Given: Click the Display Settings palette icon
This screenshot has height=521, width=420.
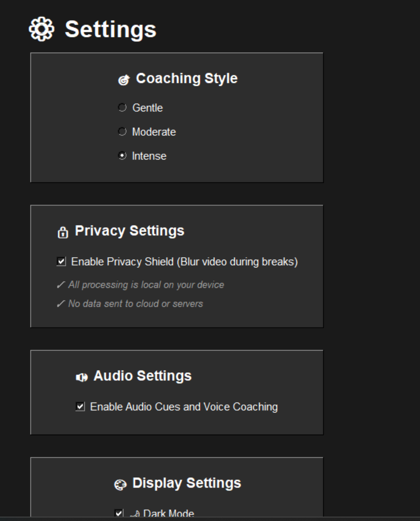Looking at the screenshot, I should pos(120,485).
